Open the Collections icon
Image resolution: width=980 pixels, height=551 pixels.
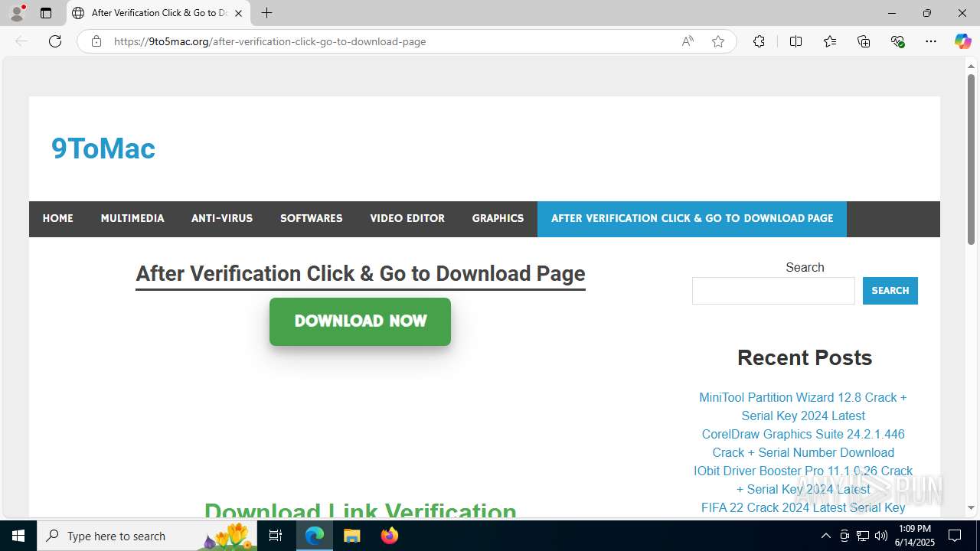click(x=864, y=41)
